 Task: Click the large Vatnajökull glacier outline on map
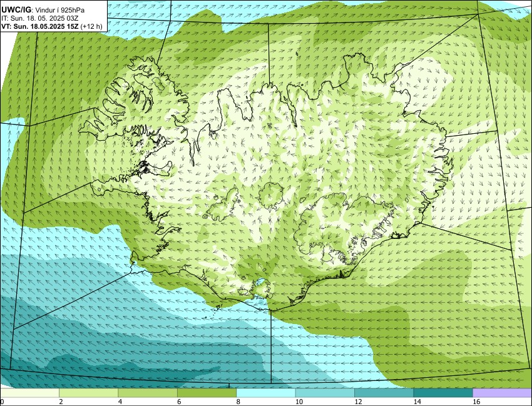point(344,229)
